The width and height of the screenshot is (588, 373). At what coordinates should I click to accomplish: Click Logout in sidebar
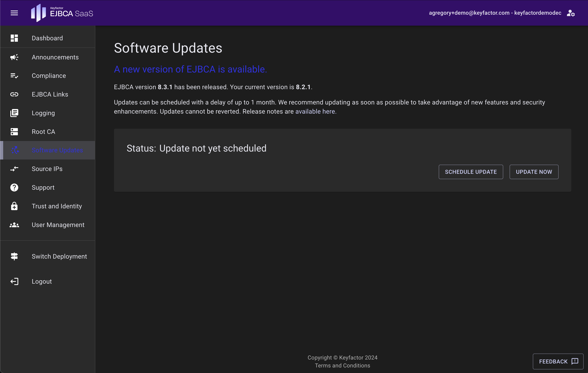41,281
